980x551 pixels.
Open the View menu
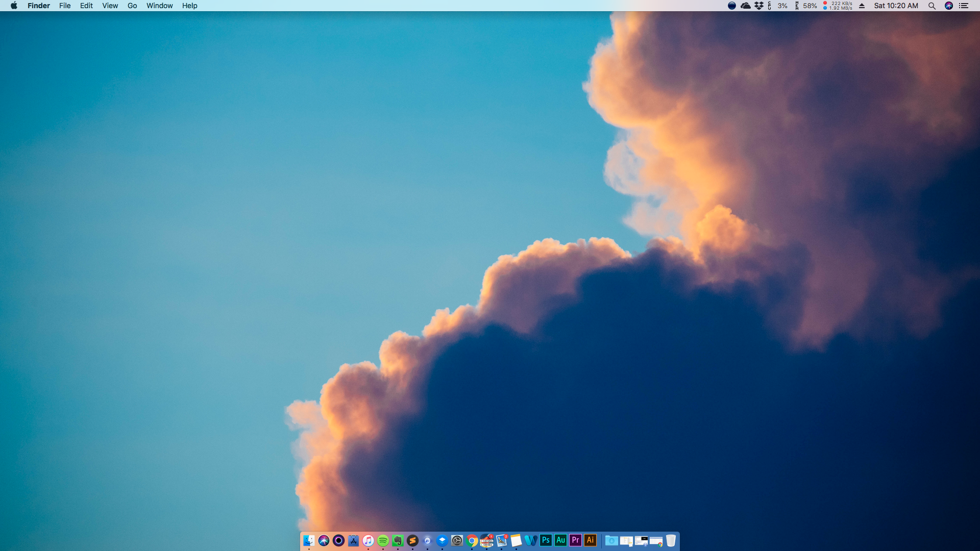click(x=110, y=6)
